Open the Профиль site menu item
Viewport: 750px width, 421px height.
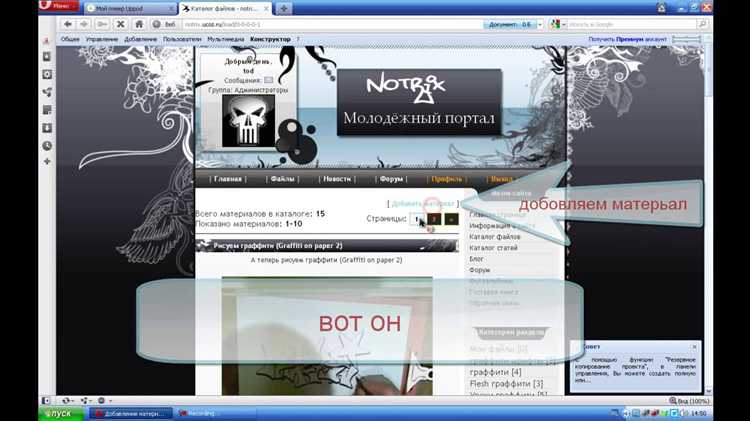pos(447,179)
